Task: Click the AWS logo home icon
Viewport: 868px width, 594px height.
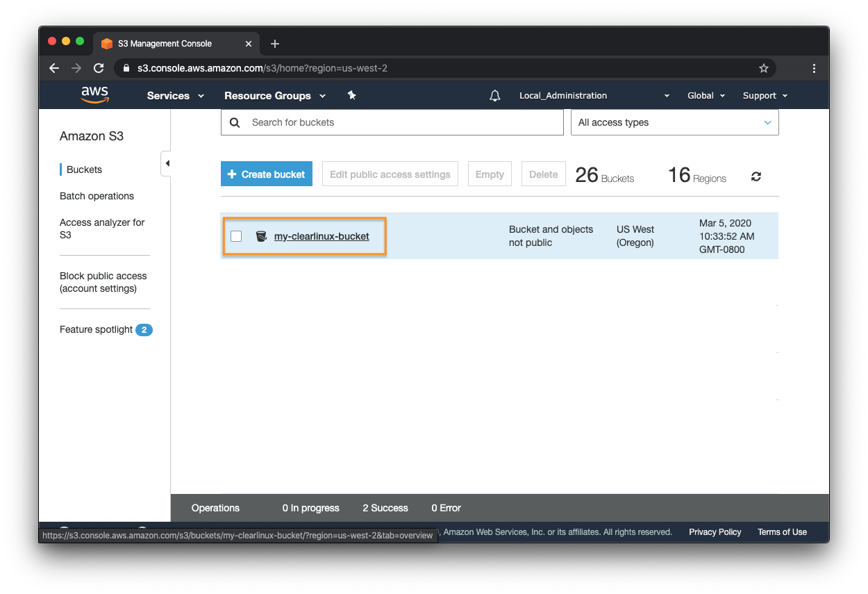Action: [94, 95]
